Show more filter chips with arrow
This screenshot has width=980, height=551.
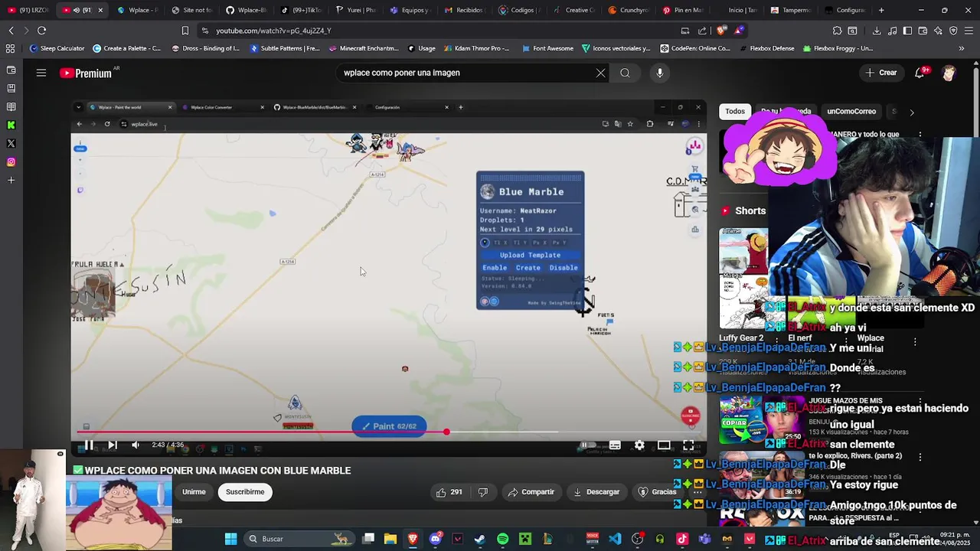(911, 112)
